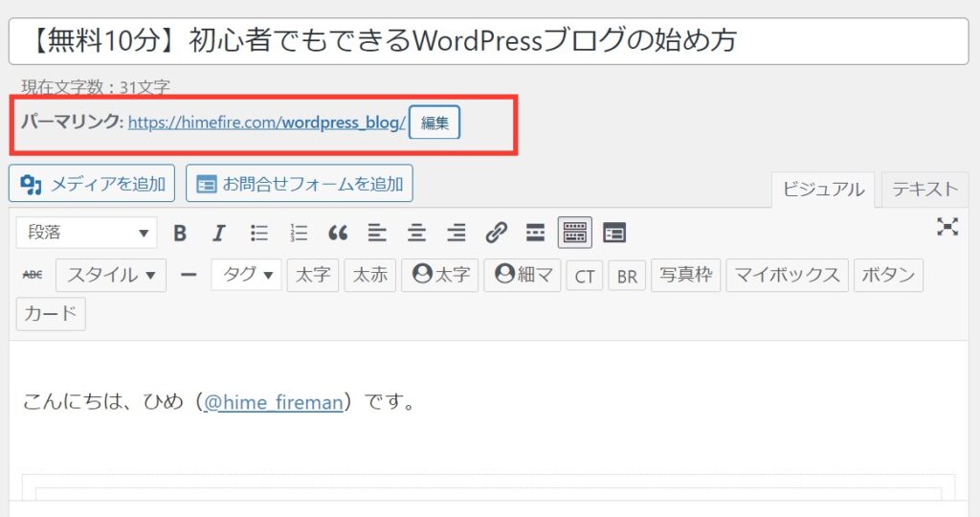Click the メディアを追加 button

(92, 184)
